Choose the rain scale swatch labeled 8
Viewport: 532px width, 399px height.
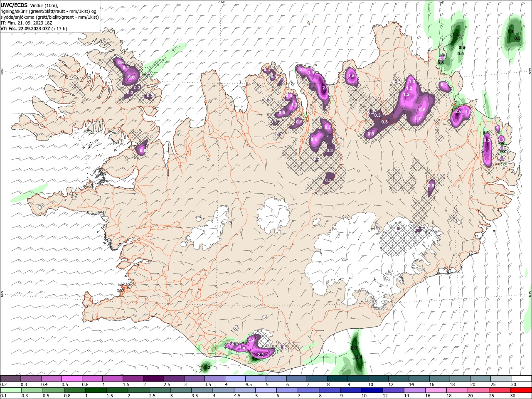(330, 390)
